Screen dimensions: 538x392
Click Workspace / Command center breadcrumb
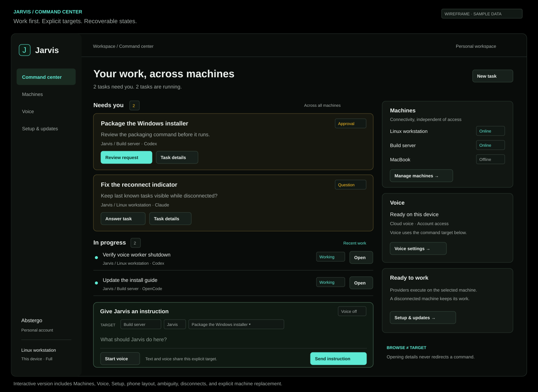click(x=123, y=46)
